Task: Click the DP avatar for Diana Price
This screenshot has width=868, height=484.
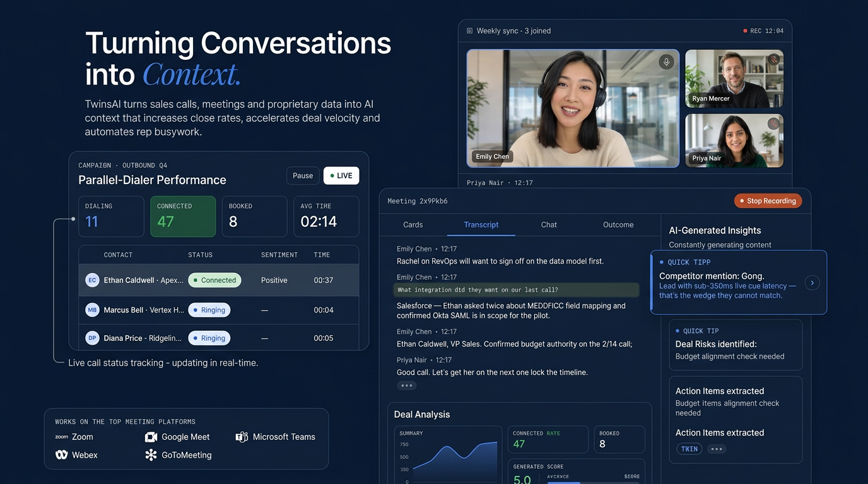Action: [92, 338]
